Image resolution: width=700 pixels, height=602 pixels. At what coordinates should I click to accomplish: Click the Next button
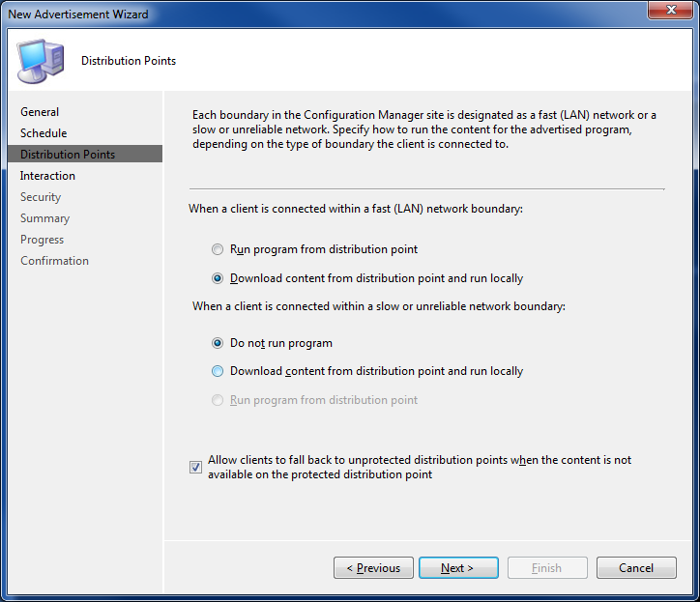tap(458, 567)
